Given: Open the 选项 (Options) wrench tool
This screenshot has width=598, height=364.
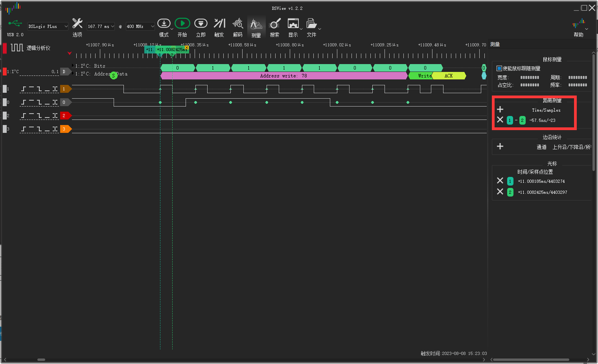Looking at the screenshot, I should 77,24.
